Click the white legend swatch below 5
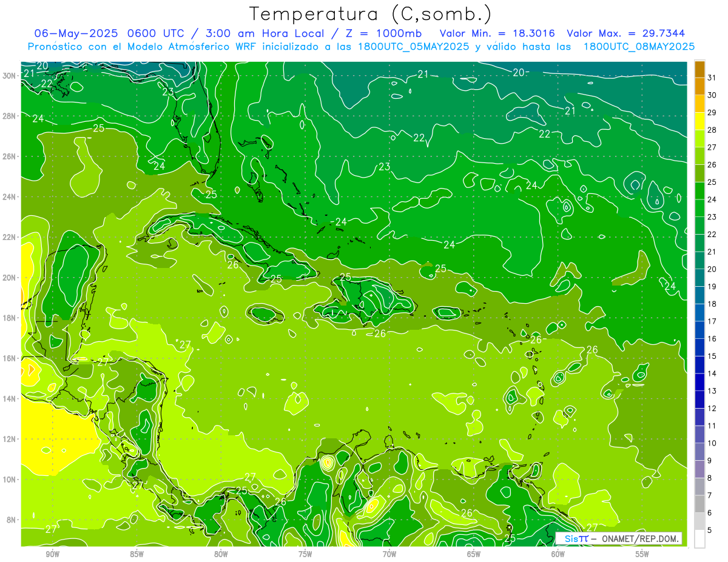The height and width of the screenshot is (562, 728). (699, 538)
